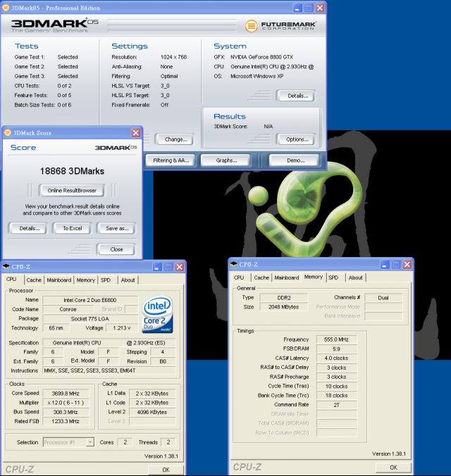Open Mainboard tab in right CPU-Z window
The image size is (451, 476).
(287, 277)
